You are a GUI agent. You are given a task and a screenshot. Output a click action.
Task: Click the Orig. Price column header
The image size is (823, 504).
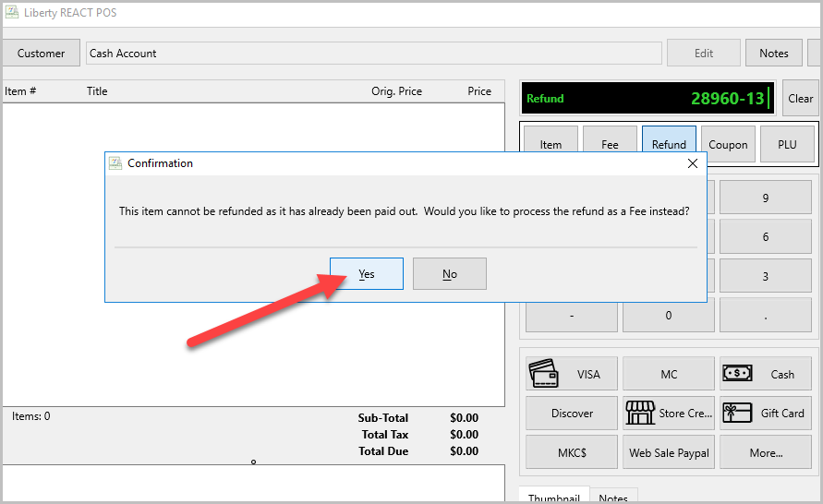(396, 91)
